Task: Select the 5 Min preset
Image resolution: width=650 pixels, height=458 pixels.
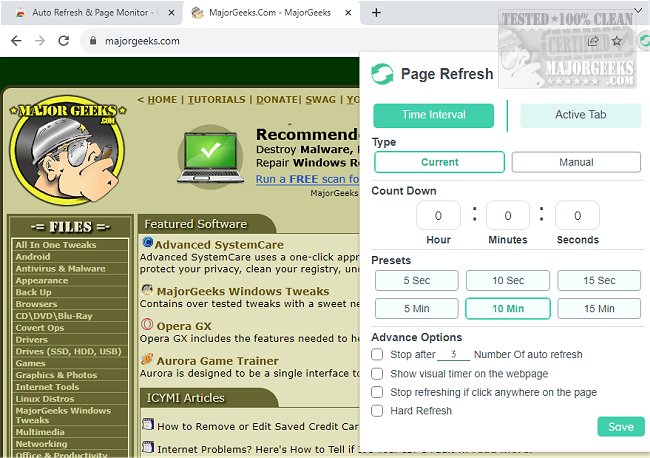Action: tap(417, 309)
